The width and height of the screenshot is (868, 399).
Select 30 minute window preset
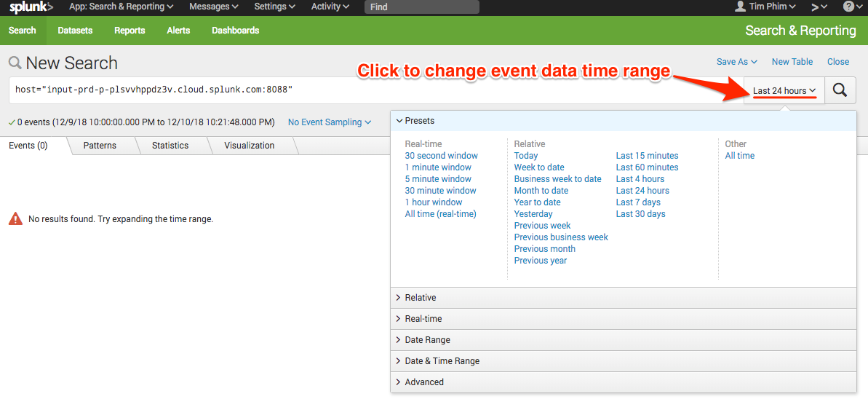[x=440, y=191]
